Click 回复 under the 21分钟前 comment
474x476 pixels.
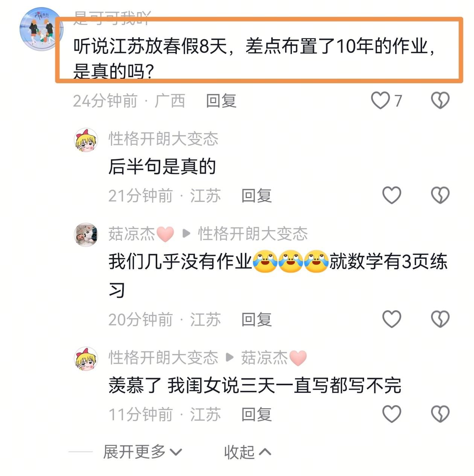tap(257, 196)
